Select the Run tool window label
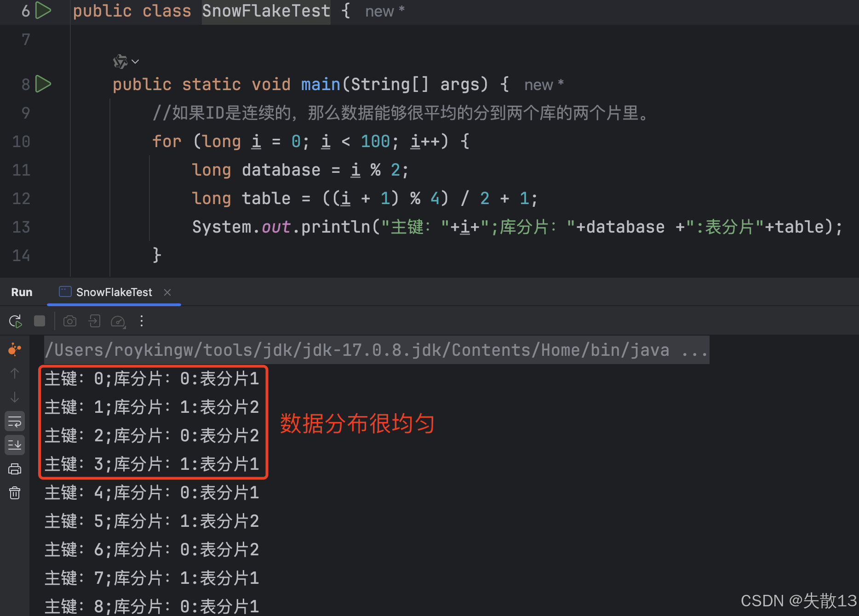The image size is (859, 616). 22,292
